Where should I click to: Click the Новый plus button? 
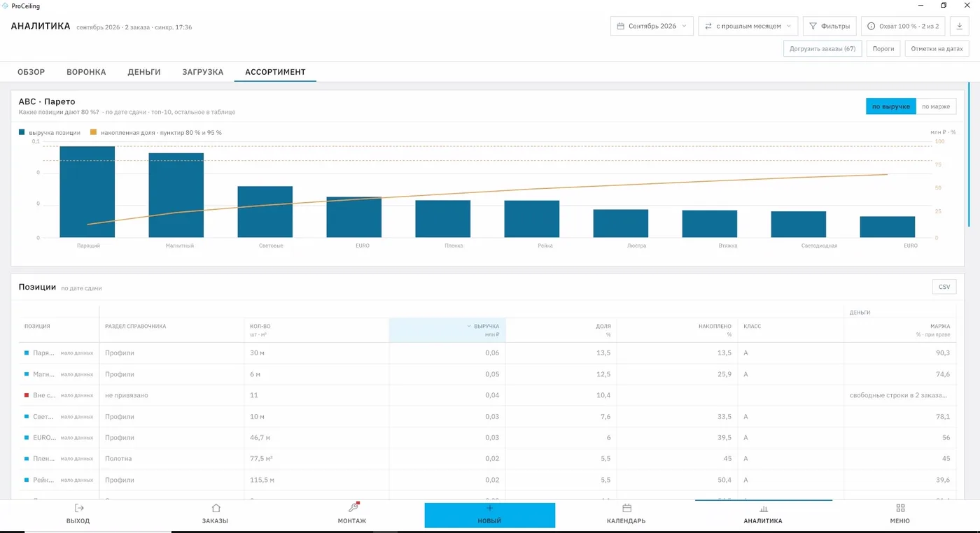pos(489,515)
